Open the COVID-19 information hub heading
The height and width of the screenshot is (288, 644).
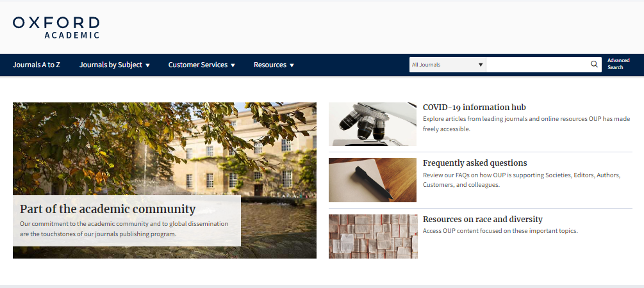(474, 107)
